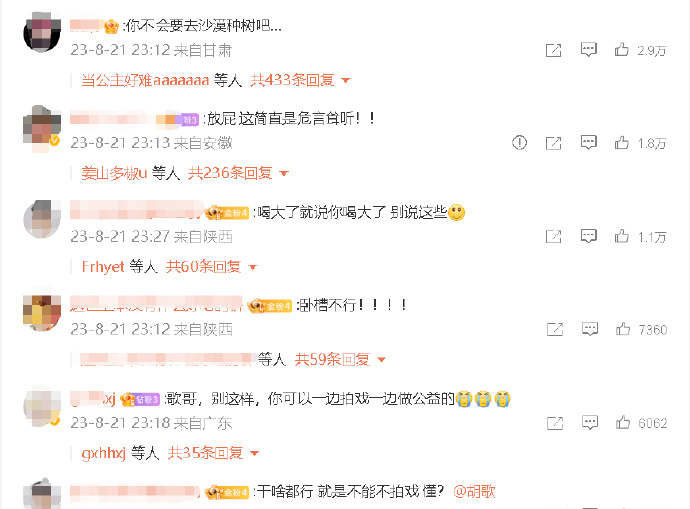Image resolution: width=690 pixels, height=509 pixels.
Task: Share the comment posted from 广东
Action: coord(554,423)
